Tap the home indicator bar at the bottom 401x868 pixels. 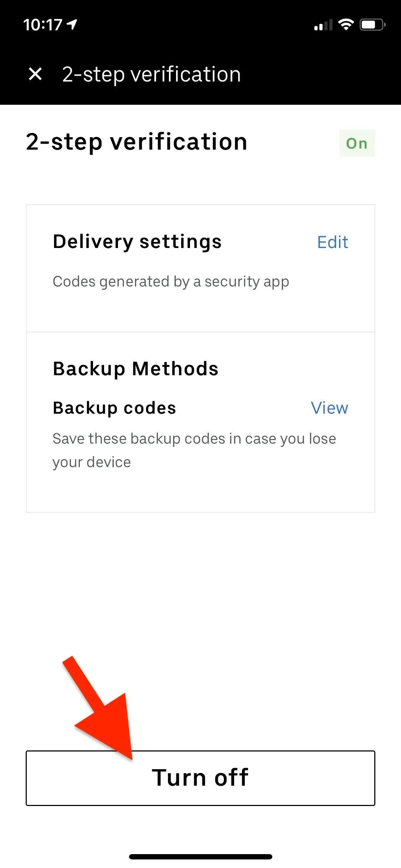[200, 857]
